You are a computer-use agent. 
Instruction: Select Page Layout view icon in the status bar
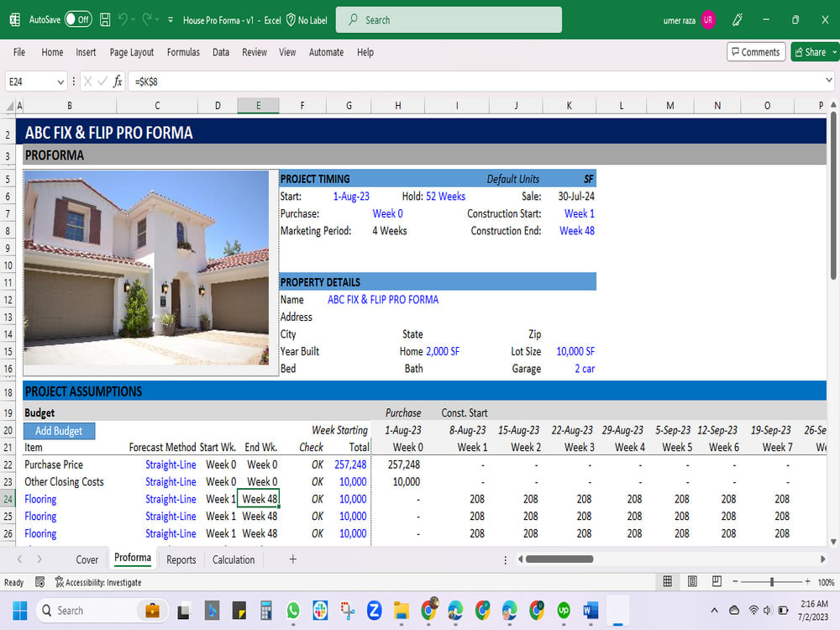[x=692, y=580]
